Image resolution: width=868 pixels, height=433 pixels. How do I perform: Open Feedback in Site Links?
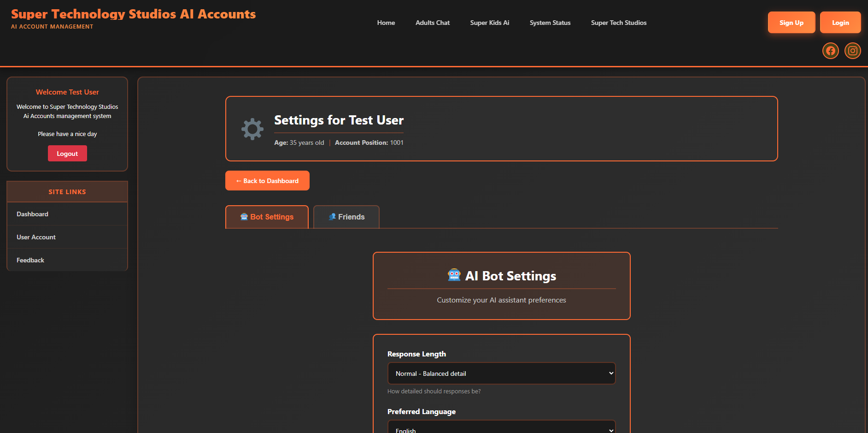[67, 260]
